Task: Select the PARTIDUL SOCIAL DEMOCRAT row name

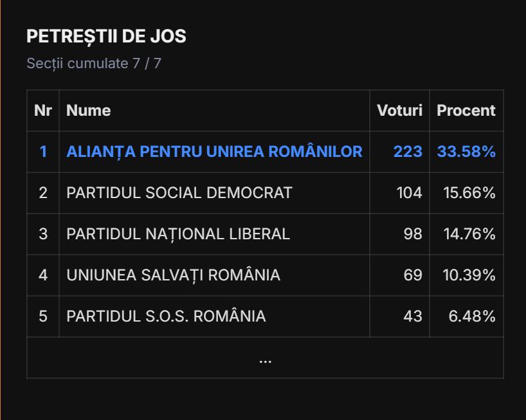Action: click(x=179, y=193)
